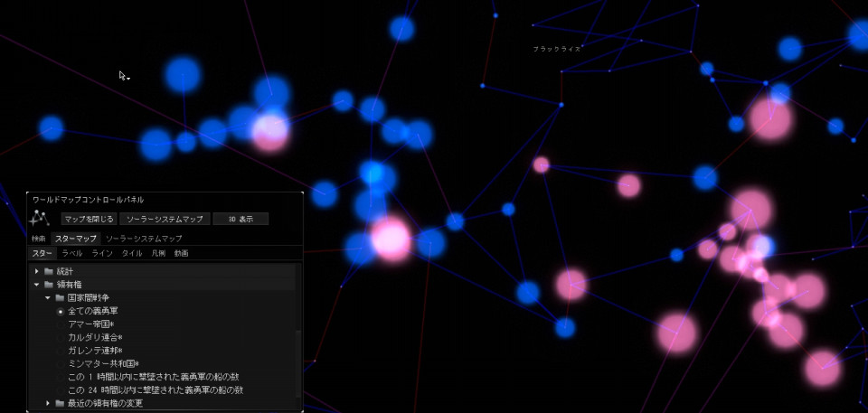This screenshot has height=413, width=868.
Task: Pick the ミンマター共和国* radio option
Action: 61,363
